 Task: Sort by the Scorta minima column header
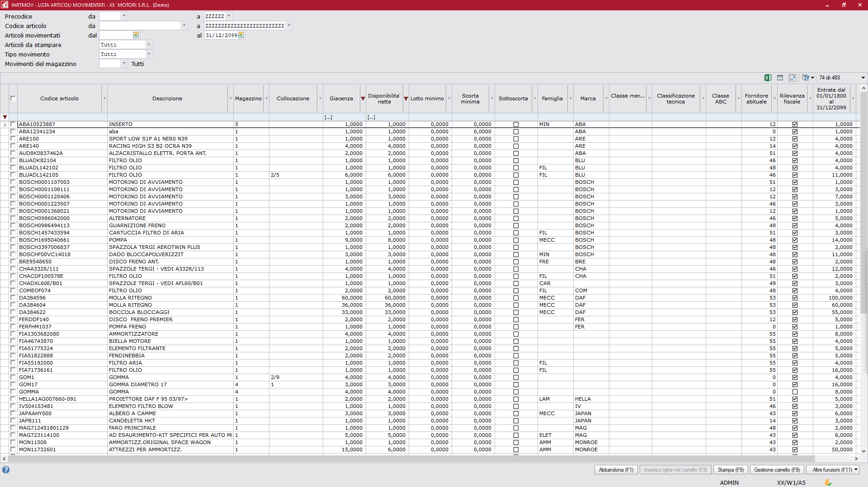(x=470, y=98)
